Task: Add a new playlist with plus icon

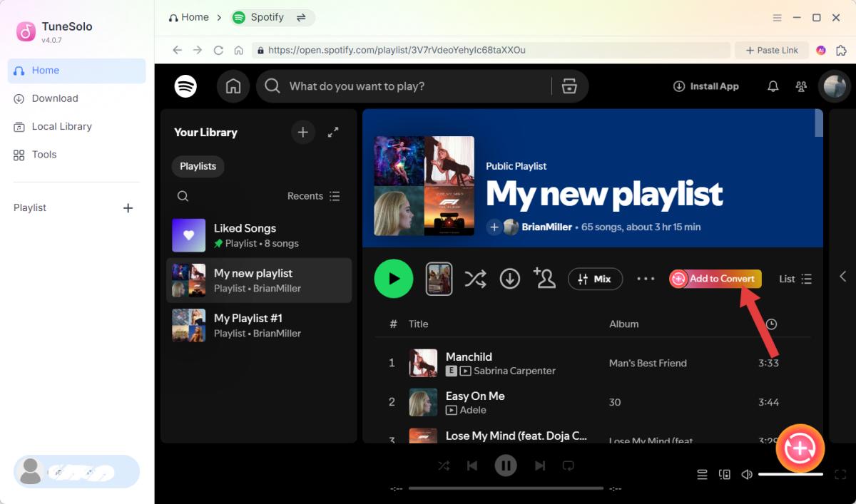Action: click(x=128, y=208)
